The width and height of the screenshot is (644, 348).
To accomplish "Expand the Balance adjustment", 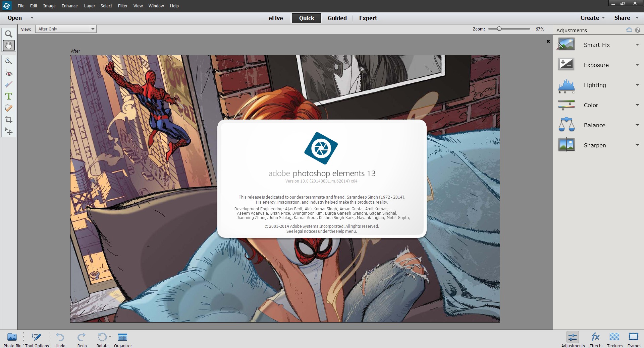I will click(637, 125).
